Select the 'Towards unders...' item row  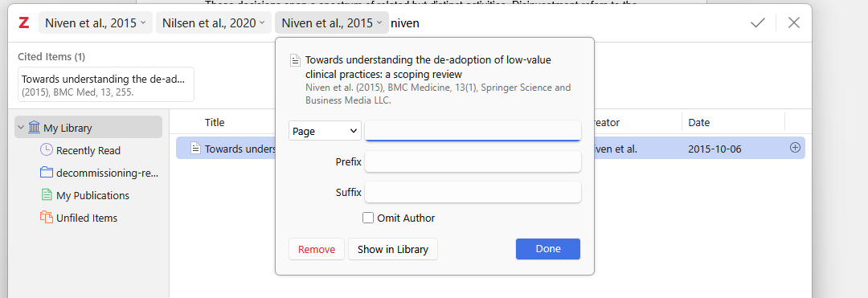coord(490,148)
